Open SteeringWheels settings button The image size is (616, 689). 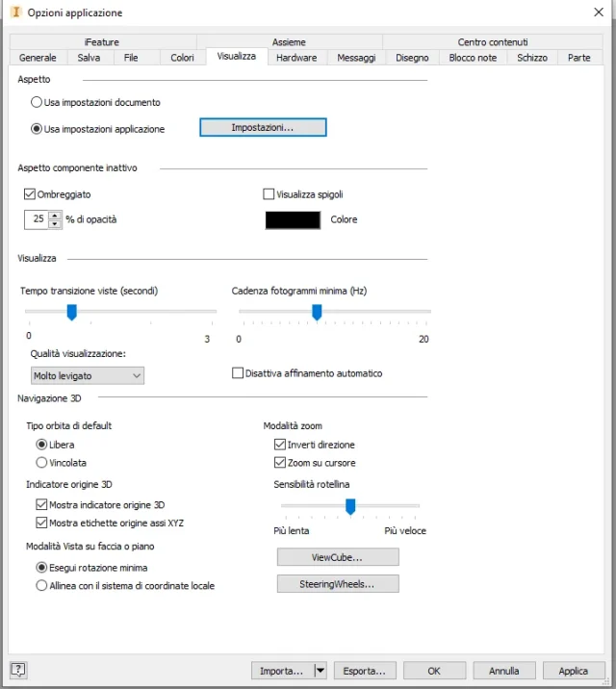338,584
